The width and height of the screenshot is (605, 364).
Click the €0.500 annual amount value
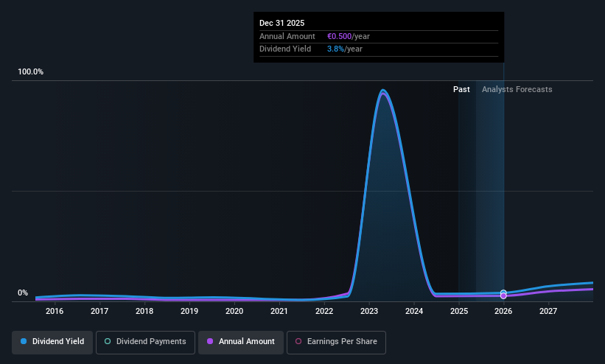pos(340,36)
